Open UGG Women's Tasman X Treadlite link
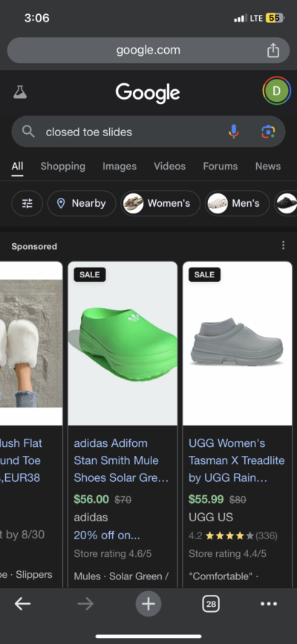Screen dimensions: 297x644 pos(237,460)
